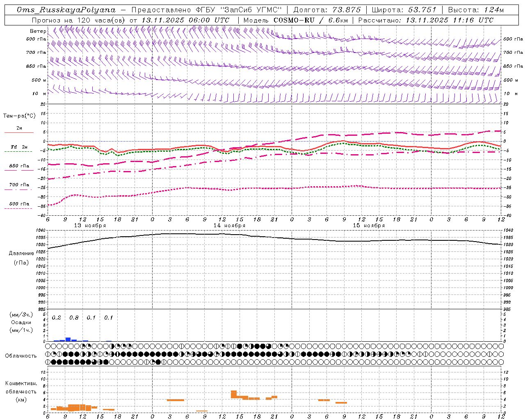This screenshot has width=525, height=420.
Task: Click the solid red line sample under 2м
Action: [x=19, y=132]
